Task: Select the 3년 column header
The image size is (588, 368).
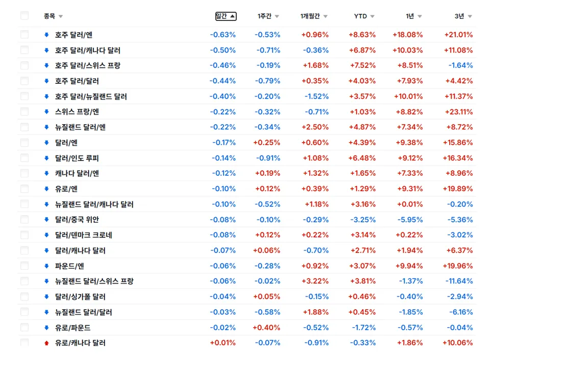Action: click(x=463, y=16)
